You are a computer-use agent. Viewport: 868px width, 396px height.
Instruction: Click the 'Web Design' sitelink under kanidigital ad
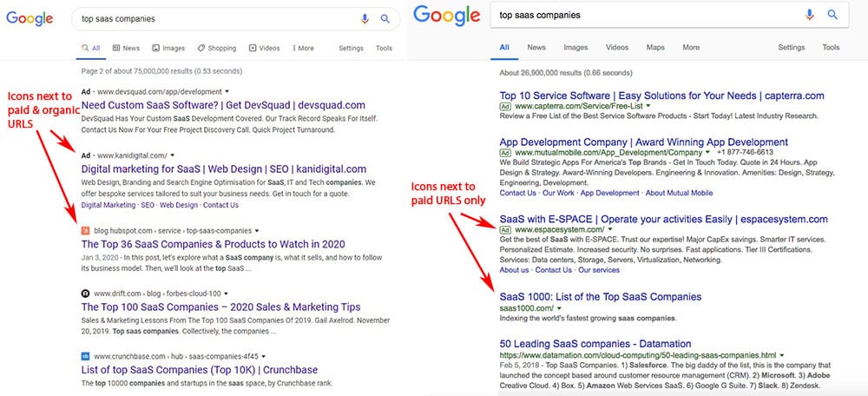(179, 205)
